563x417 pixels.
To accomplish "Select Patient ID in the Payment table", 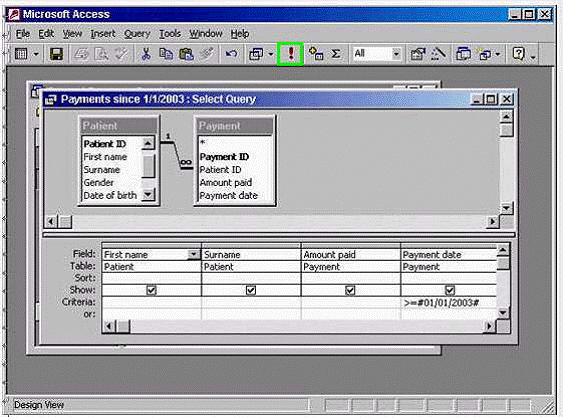I will [220, 170].
